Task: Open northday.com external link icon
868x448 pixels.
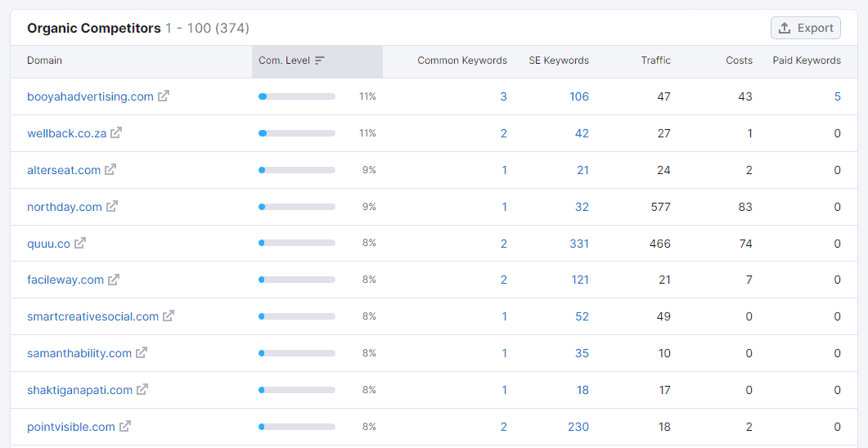Action: click(x=112, y=206)
